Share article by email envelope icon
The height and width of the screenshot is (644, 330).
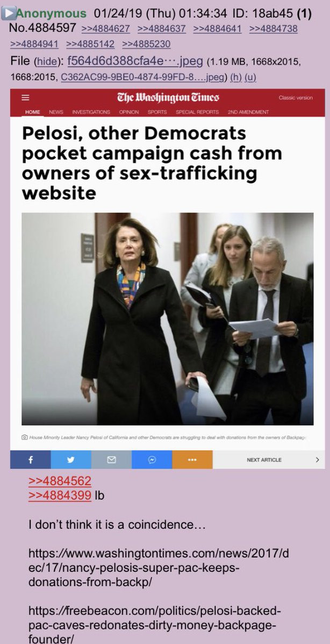111,460
